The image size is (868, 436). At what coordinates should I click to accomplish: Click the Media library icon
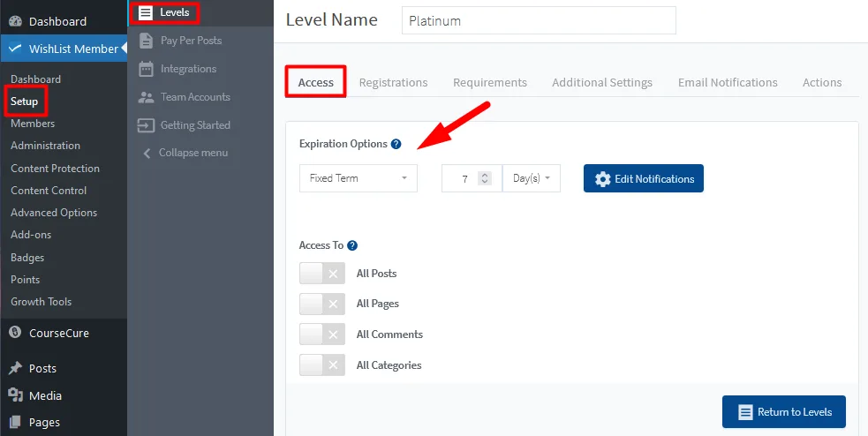tap(16, 395)
